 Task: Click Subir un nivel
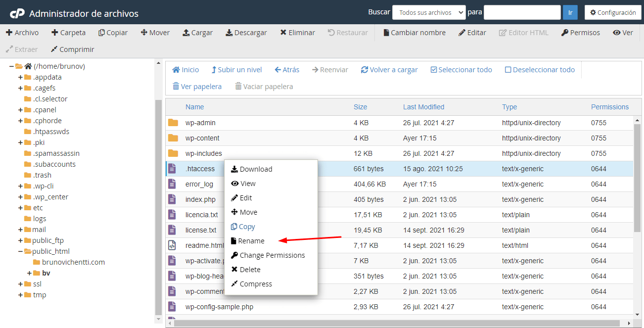(236, 70)
